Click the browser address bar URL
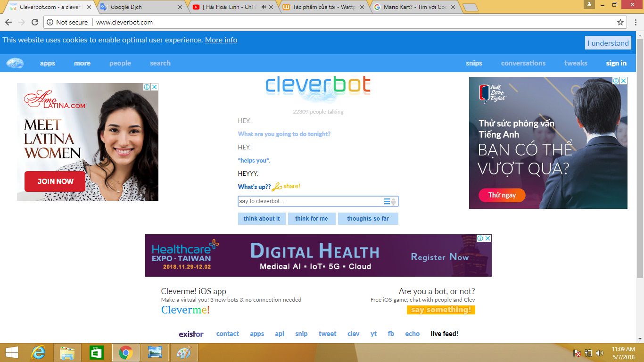Viewport: 644px width, 362px height. click(124, 22)
